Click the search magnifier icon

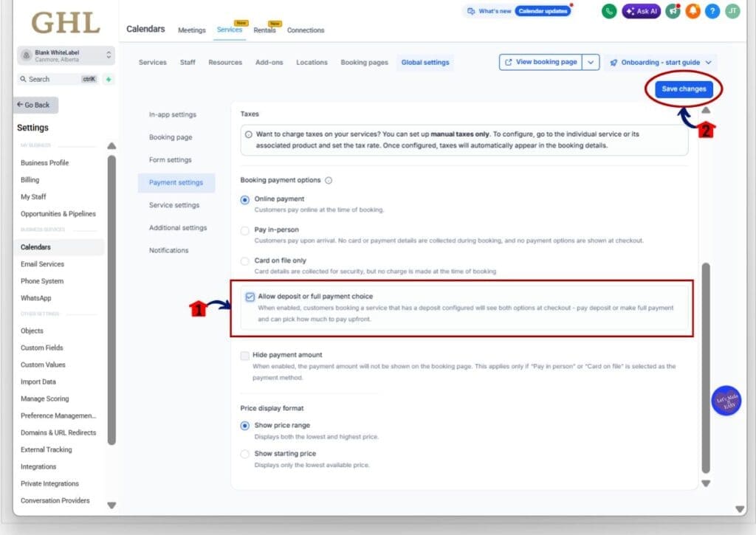click(x=23, y=79)
